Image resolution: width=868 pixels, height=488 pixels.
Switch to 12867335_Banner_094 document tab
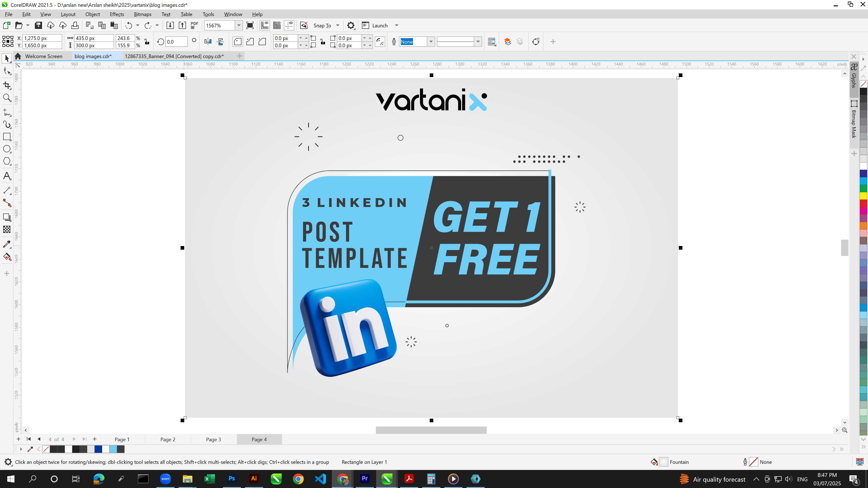point(174,56)
